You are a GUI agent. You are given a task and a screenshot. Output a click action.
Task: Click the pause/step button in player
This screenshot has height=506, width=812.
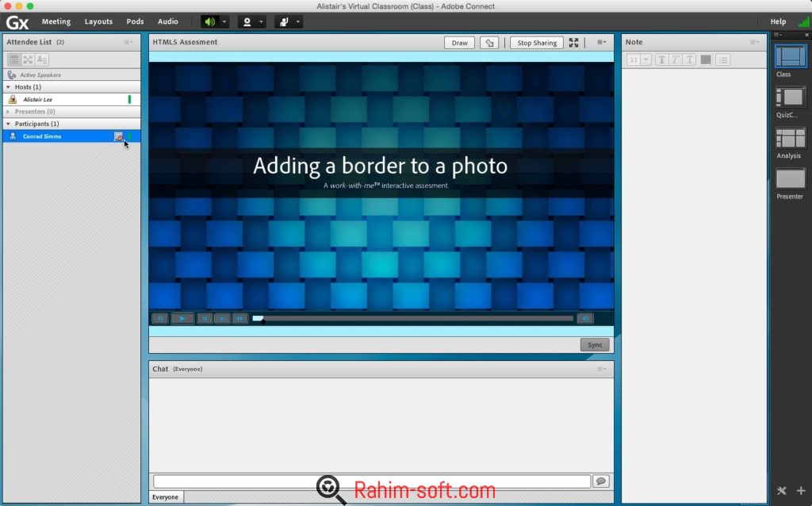coord(222,319)
